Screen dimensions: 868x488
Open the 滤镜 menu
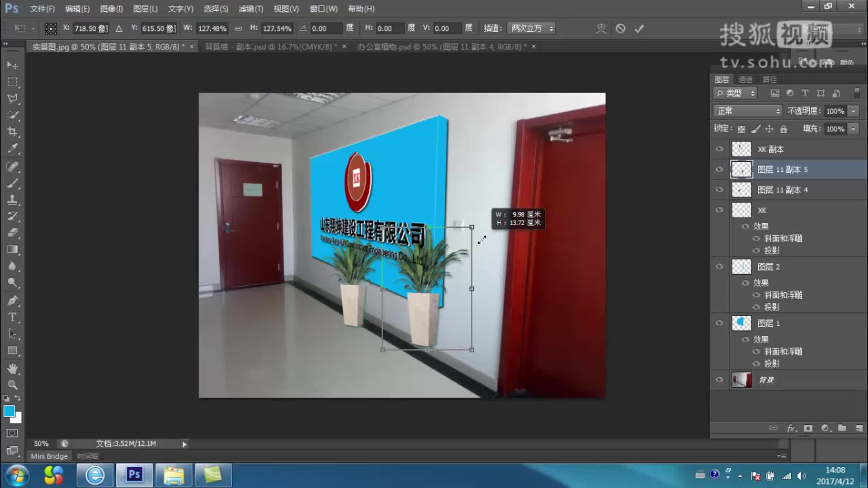point(251,9)
